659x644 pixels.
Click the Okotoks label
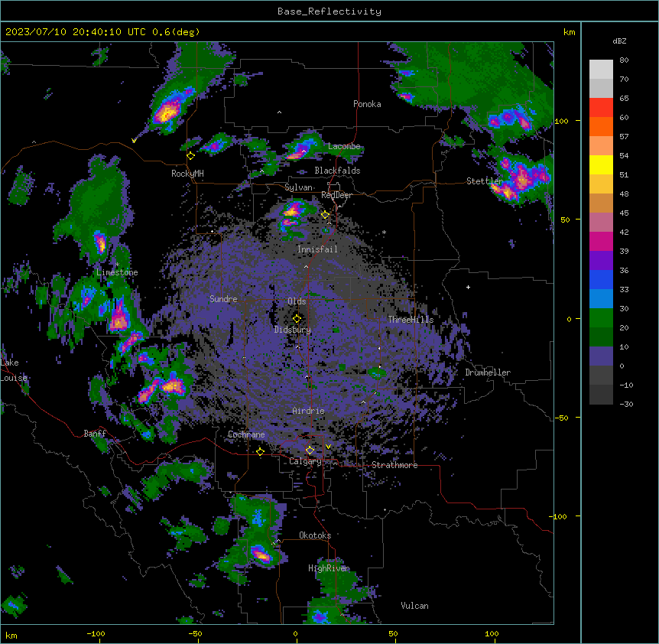pyautogui.click(x=315, y=535)
